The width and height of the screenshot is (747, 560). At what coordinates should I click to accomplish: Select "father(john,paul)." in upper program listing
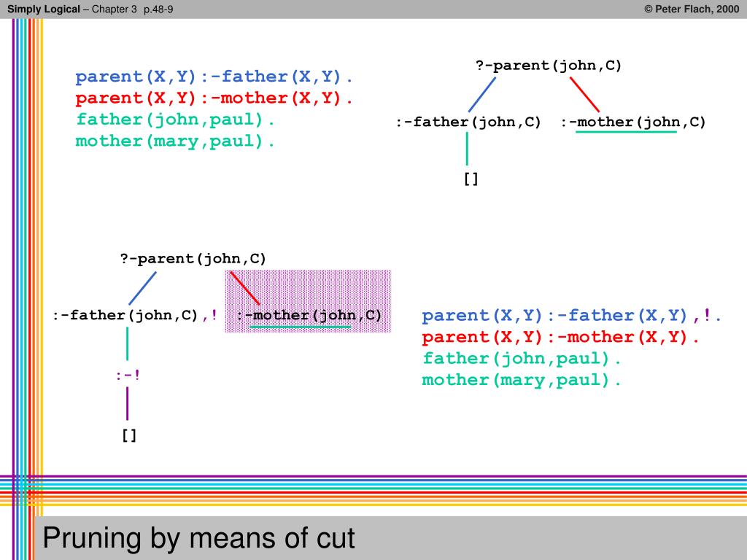coord(175,120)
